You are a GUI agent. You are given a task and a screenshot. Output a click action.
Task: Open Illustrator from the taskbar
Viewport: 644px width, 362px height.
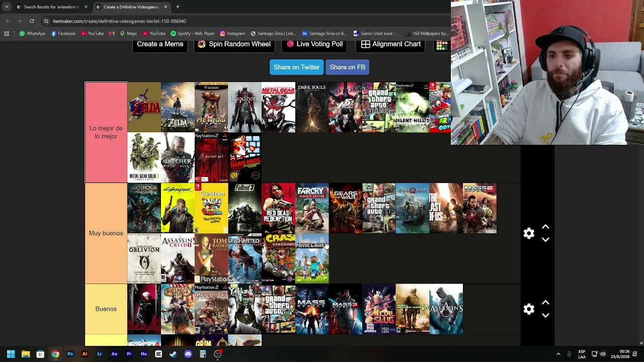[85, 354]
